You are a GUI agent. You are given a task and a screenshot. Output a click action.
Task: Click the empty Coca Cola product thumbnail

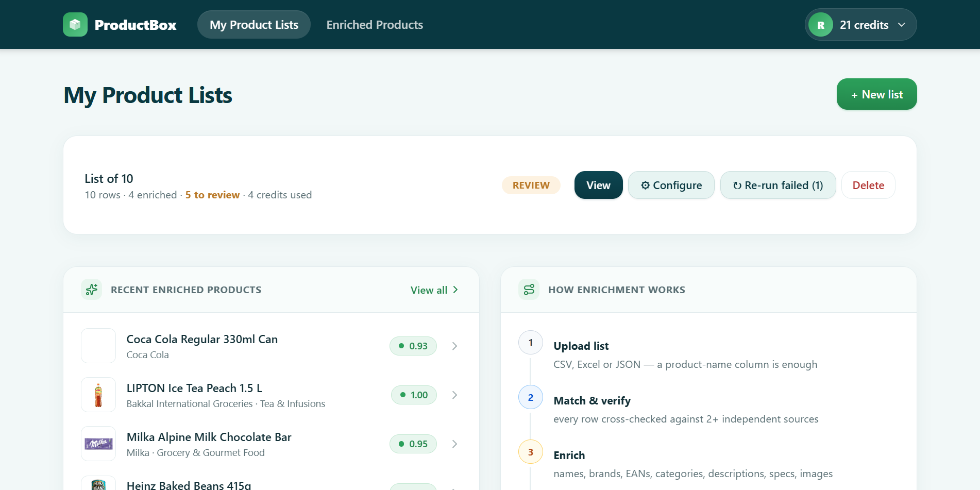98,346
